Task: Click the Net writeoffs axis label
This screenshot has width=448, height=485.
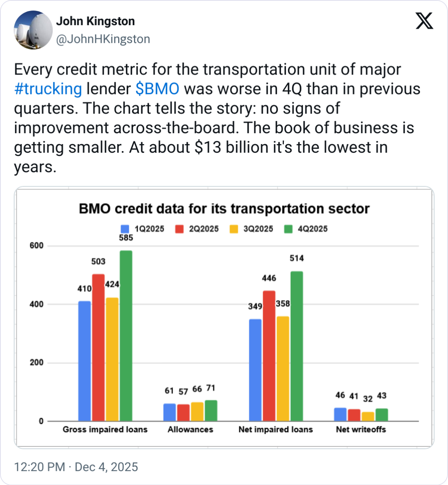Action: [x=361, y=429]
